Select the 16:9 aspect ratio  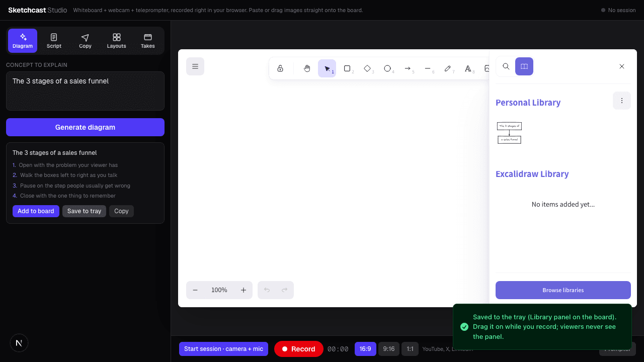pos(365,349)
